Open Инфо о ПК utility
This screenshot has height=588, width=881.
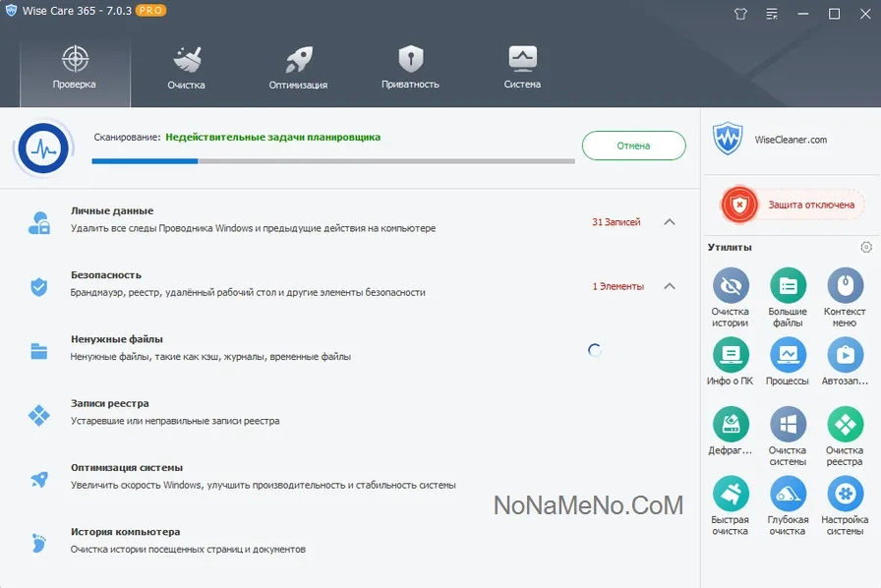coord(730,356)
